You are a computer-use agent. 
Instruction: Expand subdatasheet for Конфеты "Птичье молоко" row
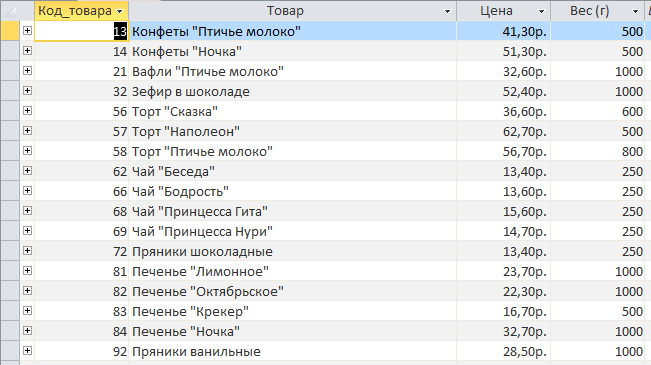click(27, 31)
